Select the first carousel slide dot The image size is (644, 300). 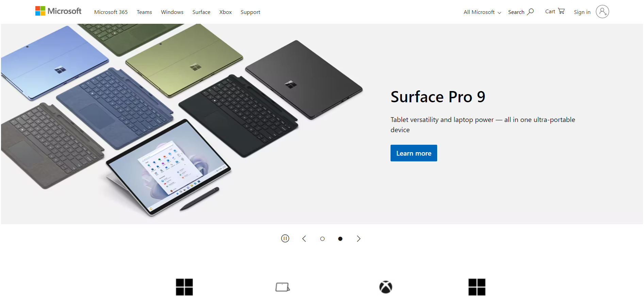click(x=323, y=239)
